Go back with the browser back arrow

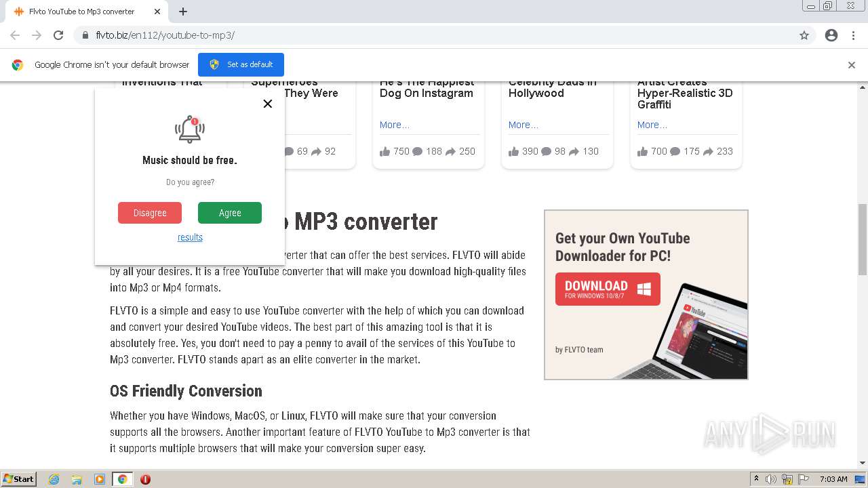[15, 35]
